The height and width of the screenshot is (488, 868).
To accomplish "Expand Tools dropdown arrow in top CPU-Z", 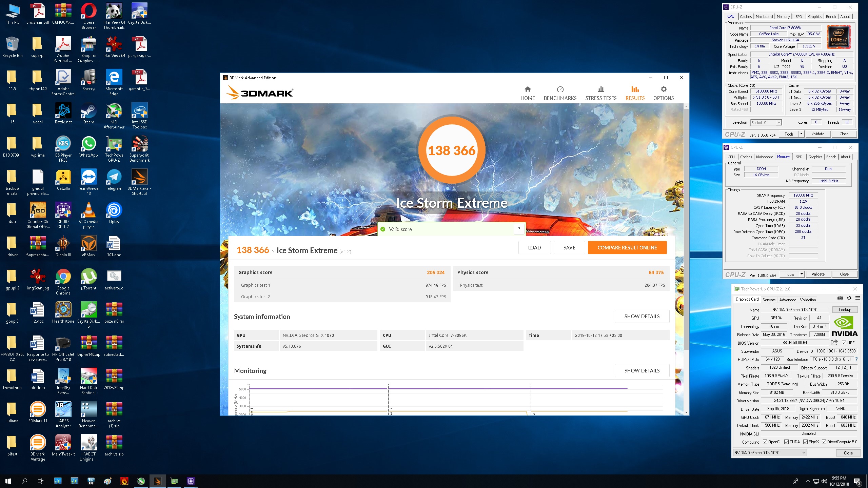I will coord(802,134).
